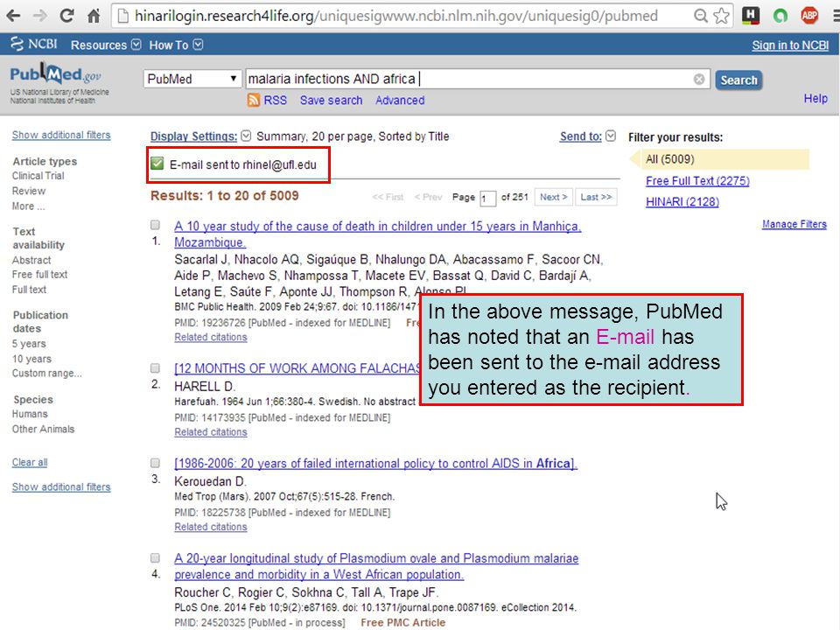This screenshot has height=630, width=840.
Task: Select checkbox for failed AIDS policy article
Action: [155, 463]
